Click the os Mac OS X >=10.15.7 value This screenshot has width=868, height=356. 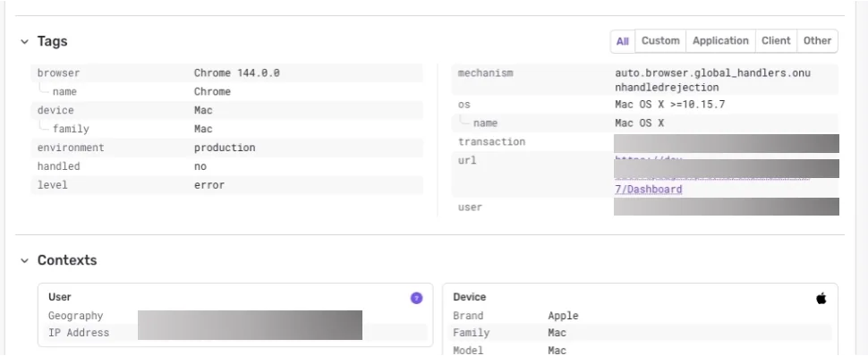click(670, 105)
